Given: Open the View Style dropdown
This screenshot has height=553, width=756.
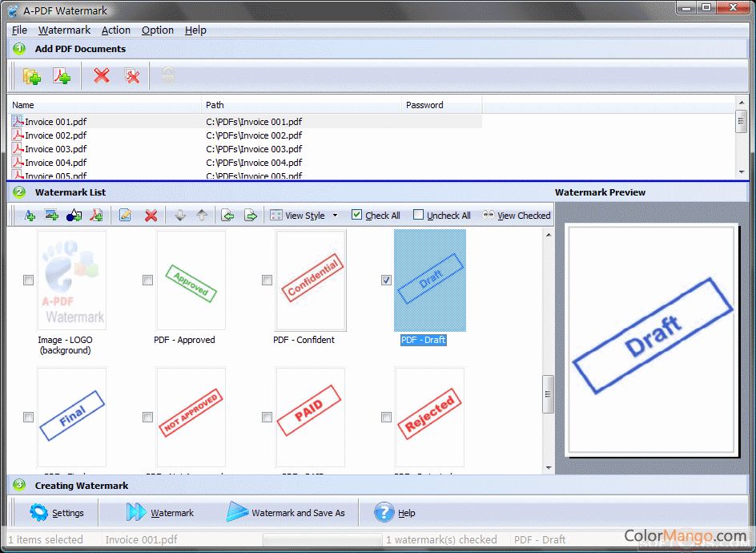Looking at the screenshot, I should point(304,216).
